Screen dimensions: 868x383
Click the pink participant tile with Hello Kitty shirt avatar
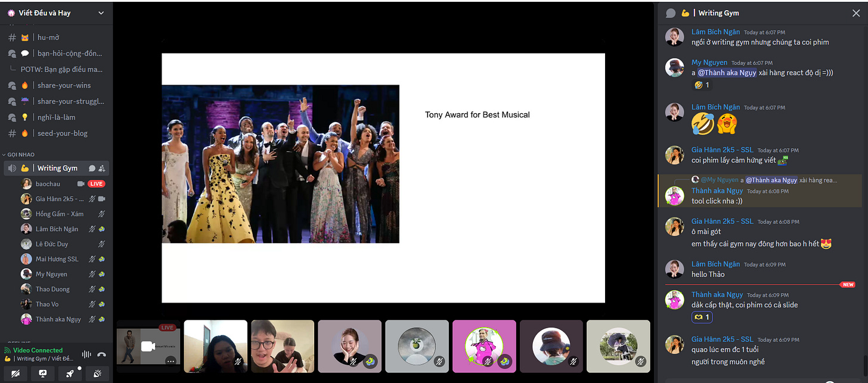484,346
